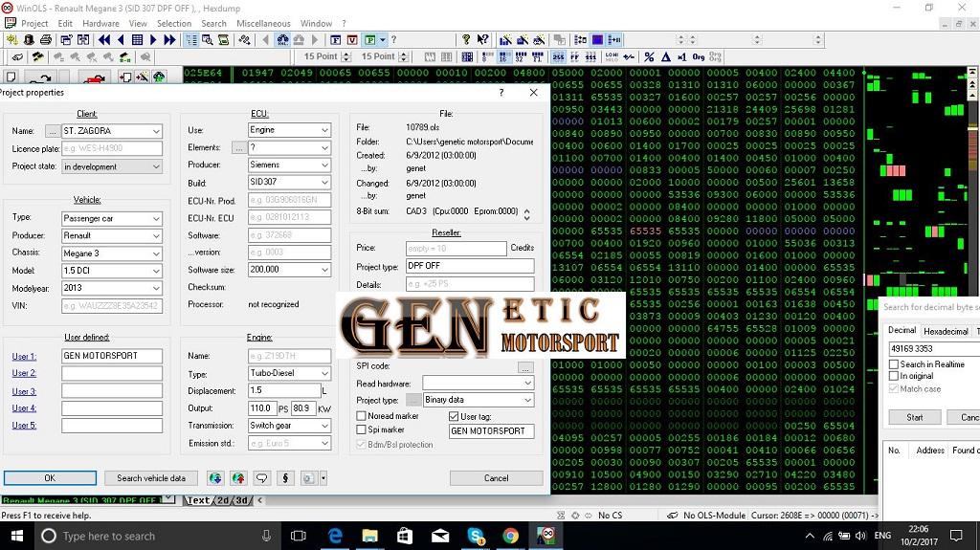The image size is (980, 550).
Task: Uncheck the User tag checkbox
Action: (454, 416)
